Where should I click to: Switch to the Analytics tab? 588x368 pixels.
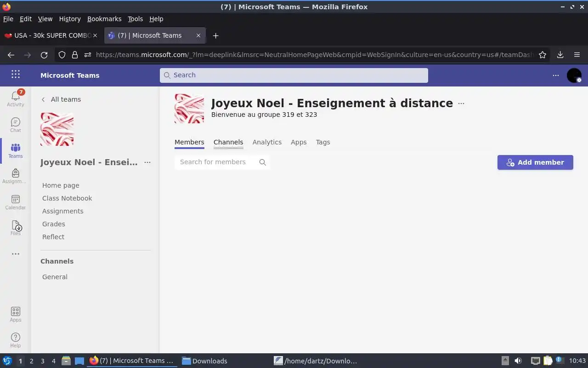click(267, 142)
